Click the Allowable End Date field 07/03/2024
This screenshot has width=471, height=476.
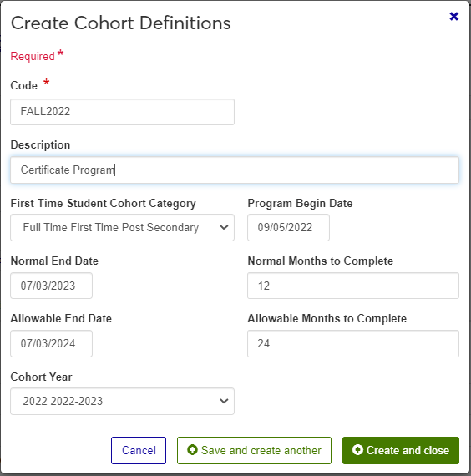click(51, 344)
